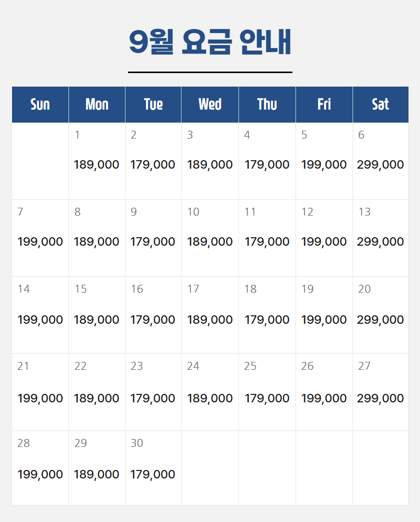Click the Sat column header
The height and width of the screenshot is (522, 420).
pyautogui.click(x=380, y=105)
